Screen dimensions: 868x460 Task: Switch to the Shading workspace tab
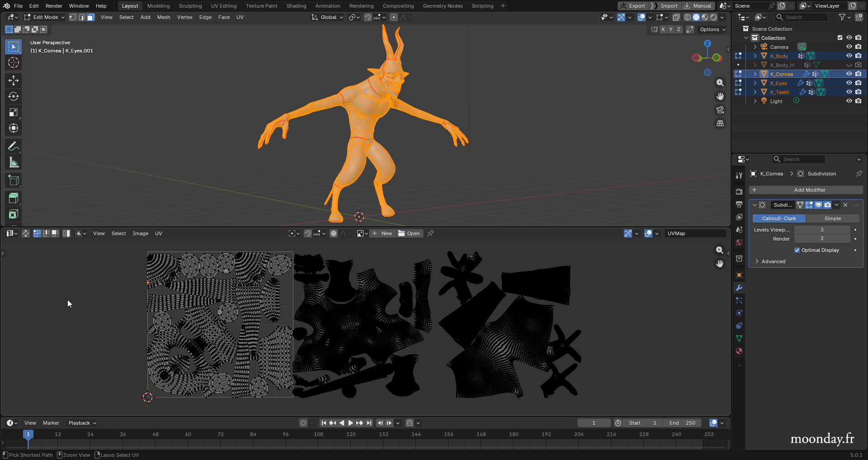tap(296, 6)
